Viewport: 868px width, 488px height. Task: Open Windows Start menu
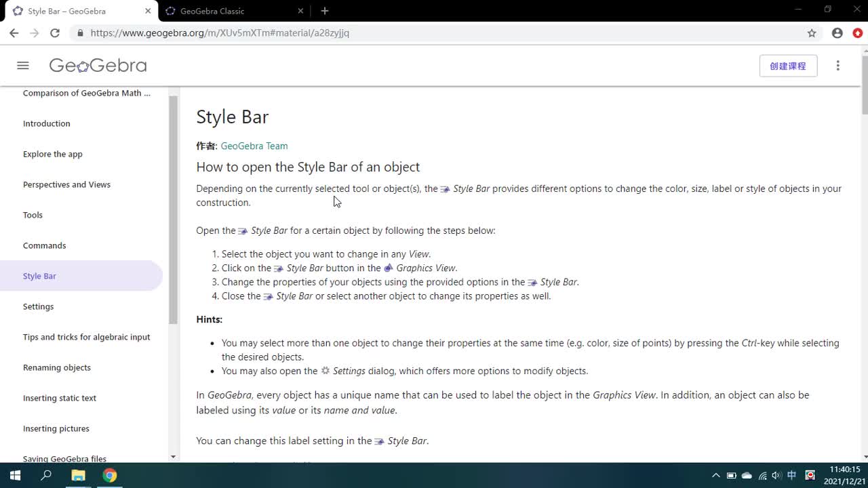click(16, 475)
